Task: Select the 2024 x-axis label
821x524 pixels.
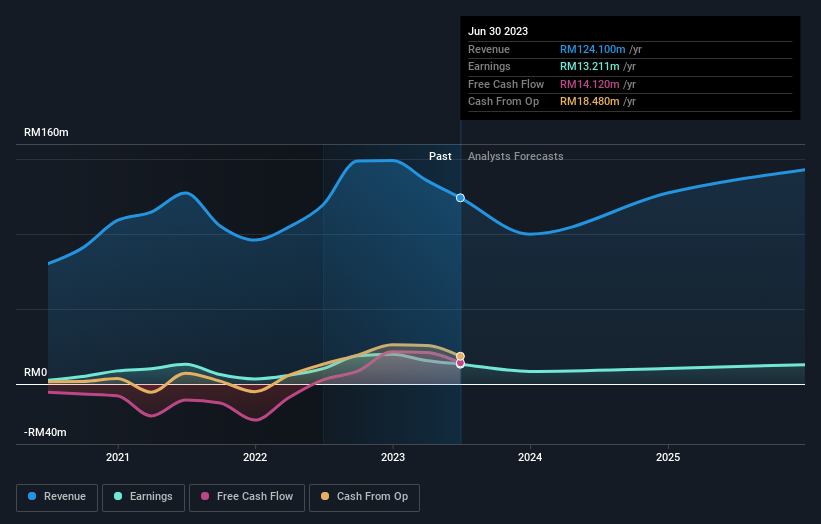Action: [530, 458]
